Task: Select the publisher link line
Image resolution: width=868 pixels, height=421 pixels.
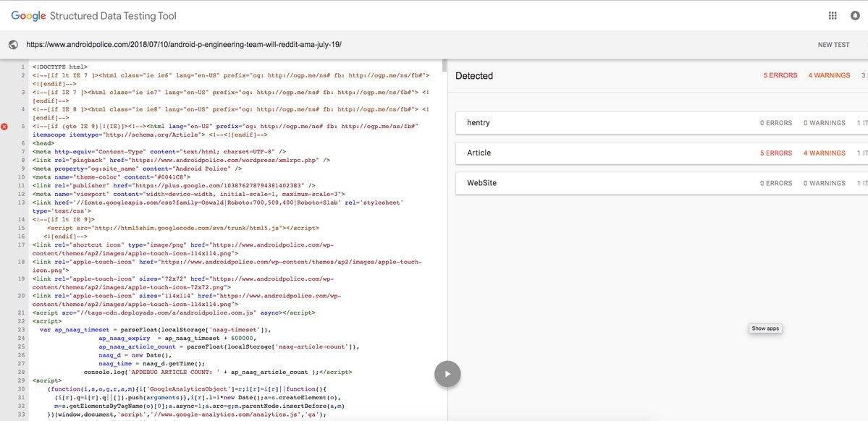Action: [174, 186]
